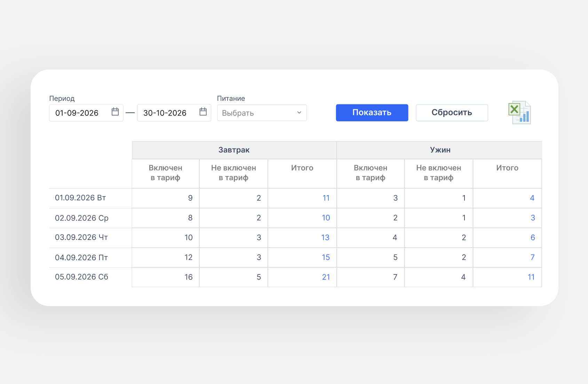
Task: Click Завтрак included value 12 for 04.09.2026
Action: [x=189, y=257]
